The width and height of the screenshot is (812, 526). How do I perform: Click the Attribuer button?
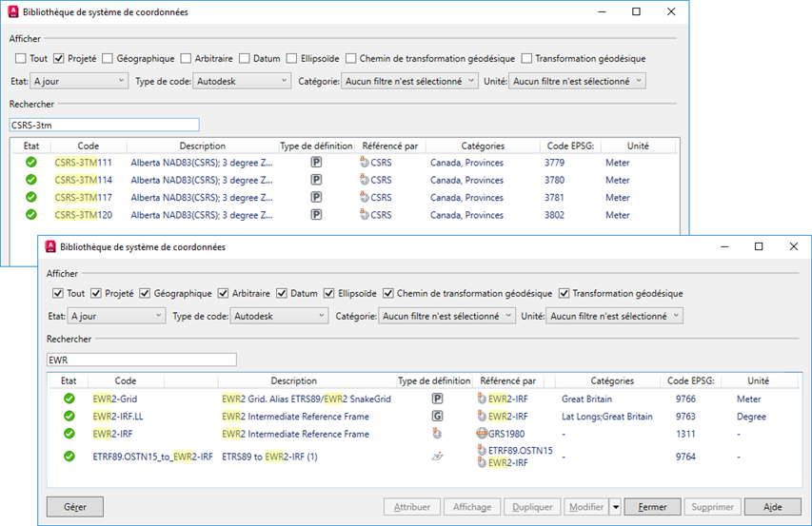[x=412, y=507]
